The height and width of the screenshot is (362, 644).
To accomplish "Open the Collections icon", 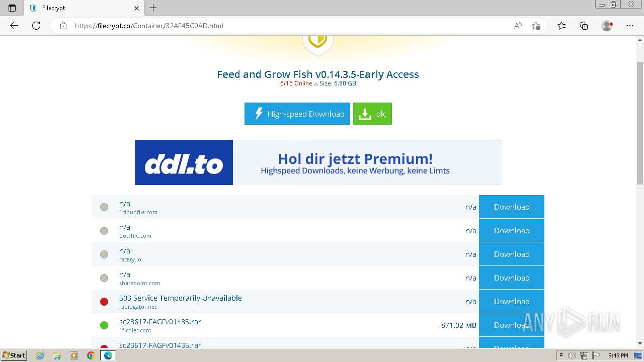I will click(x=584, y=26).
